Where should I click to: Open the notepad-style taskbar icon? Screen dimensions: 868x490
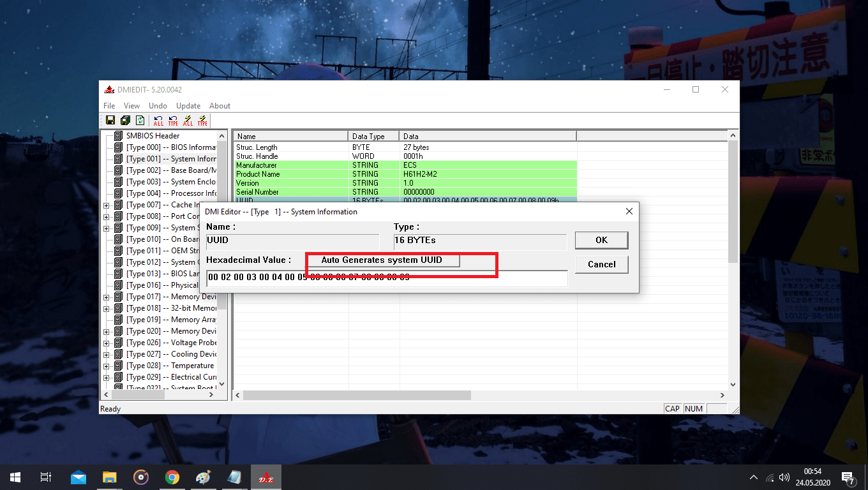pyautogui.click(x=234, y=477)
